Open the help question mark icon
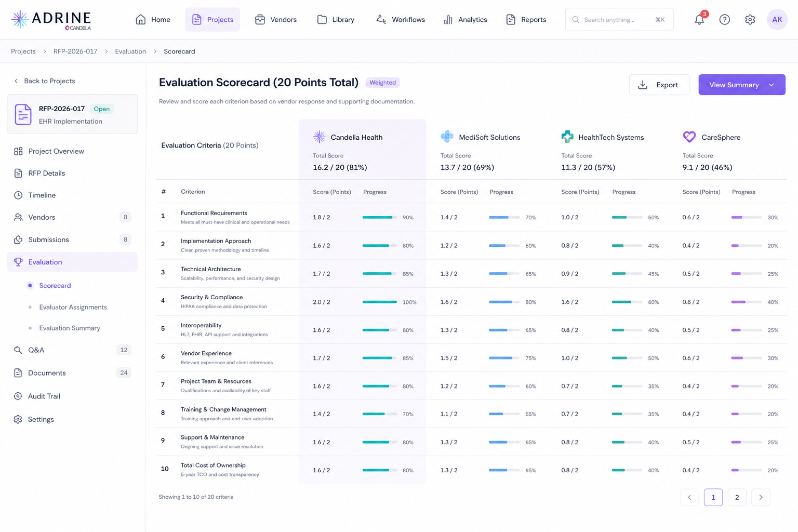 725,20
